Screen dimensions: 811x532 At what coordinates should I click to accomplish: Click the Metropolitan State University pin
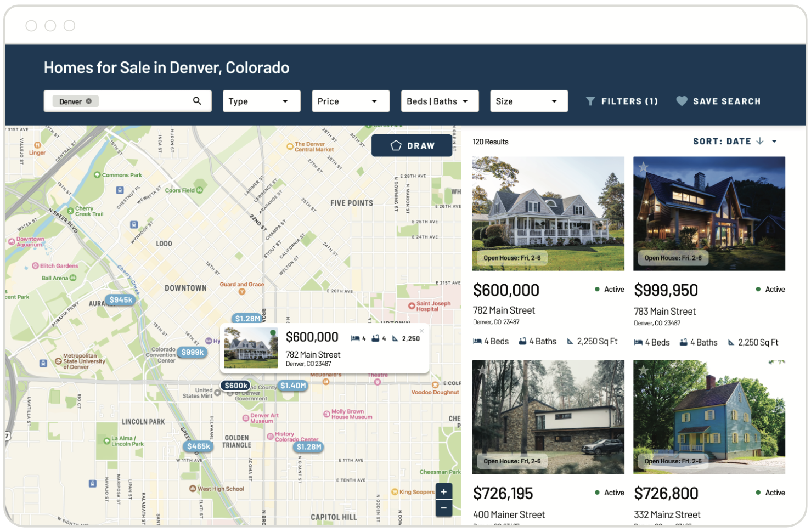click(58, 361)
